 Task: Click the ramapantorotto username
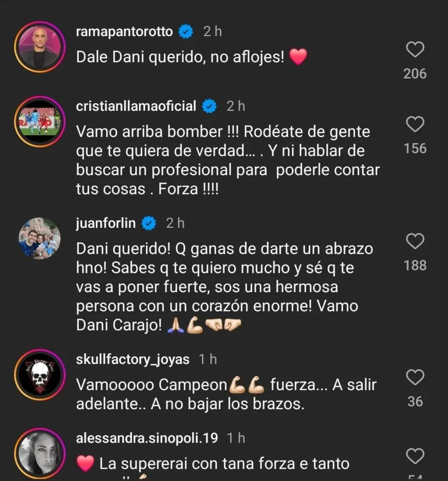click(x=124, y=32)
